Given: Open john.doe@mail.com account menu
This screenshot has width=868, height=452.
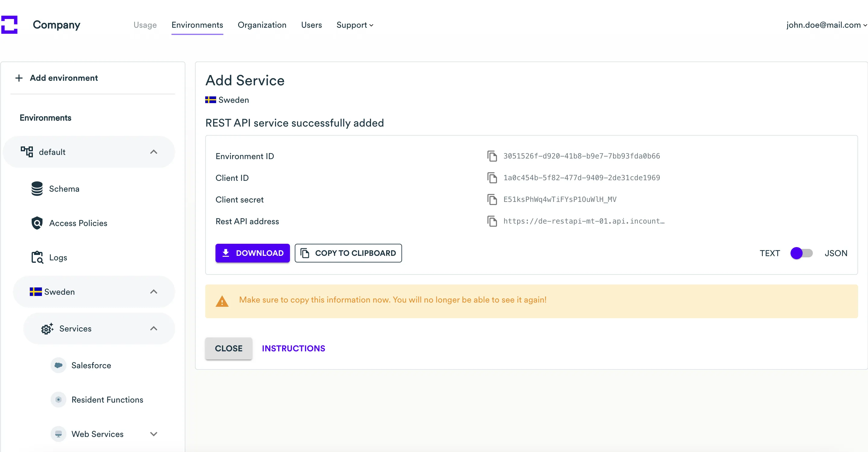Looking at the screenshot, I should [x=826, y=25].
